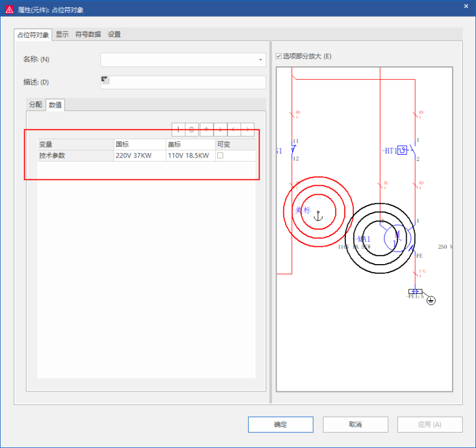The width and height of the screenshot is (476, 448).
Task: Click the 变量 column header
Action: 76,144
